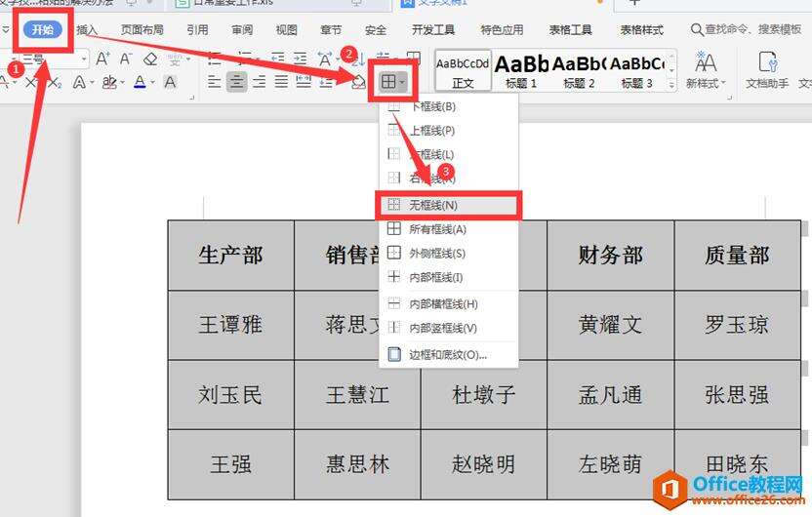
Task: Open the 章节 ribbon tab
Action: [331, 30]
